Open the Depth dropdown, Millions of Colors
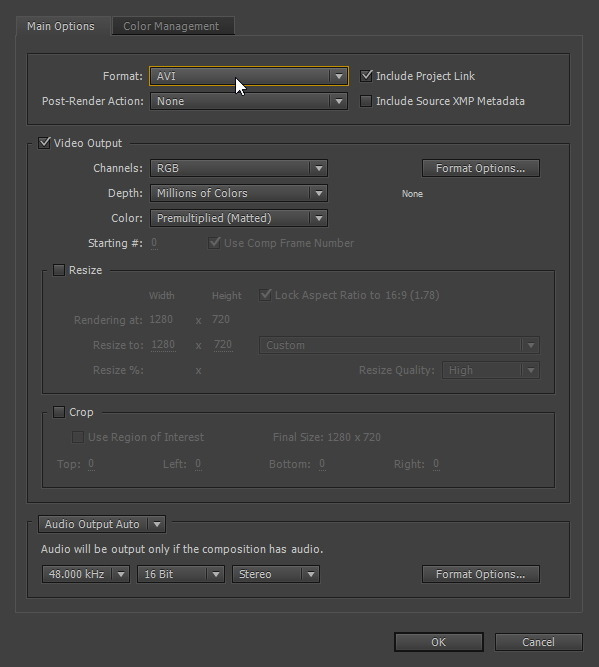599x667 pixels. point(239,194)
